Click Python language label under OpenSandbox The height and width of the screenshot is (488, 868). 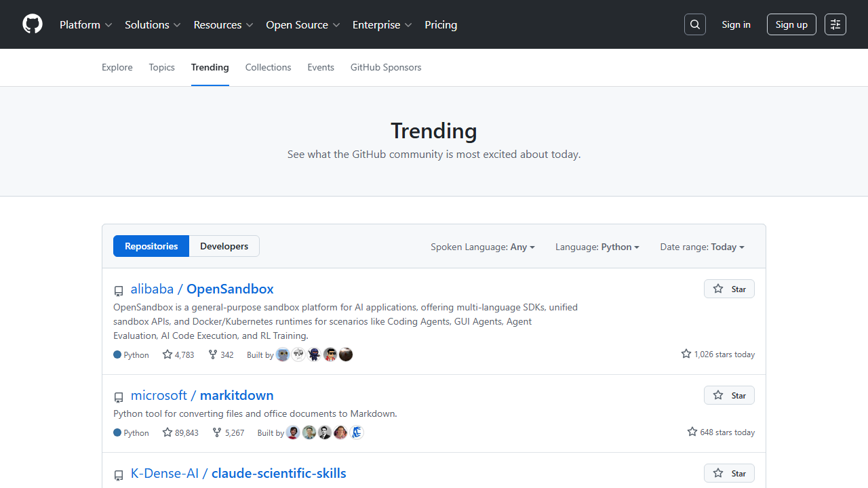click(x=132, y=354)
